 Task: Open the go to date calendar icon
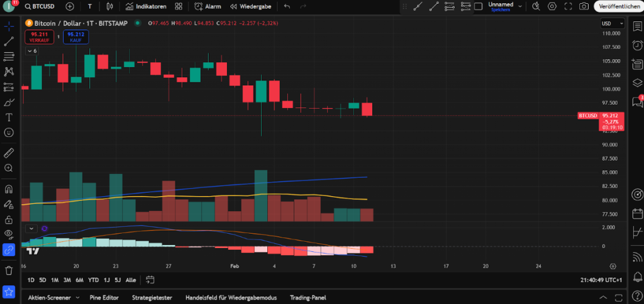150,280
